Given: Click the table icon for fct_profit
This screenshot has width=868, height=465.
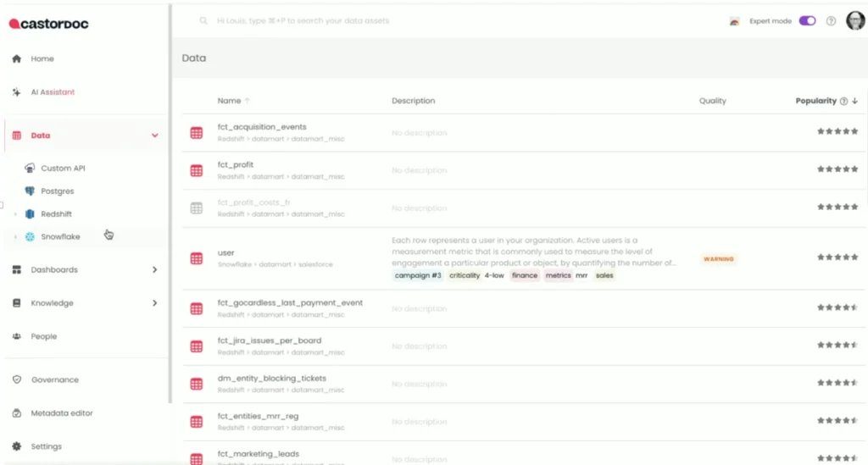Looking at the screenshot, I should (x=197, y=170).
